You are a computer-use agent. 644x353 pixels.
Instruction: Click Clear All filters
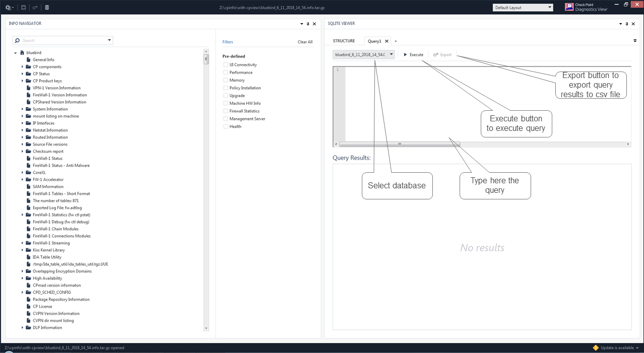pos(305,42)
